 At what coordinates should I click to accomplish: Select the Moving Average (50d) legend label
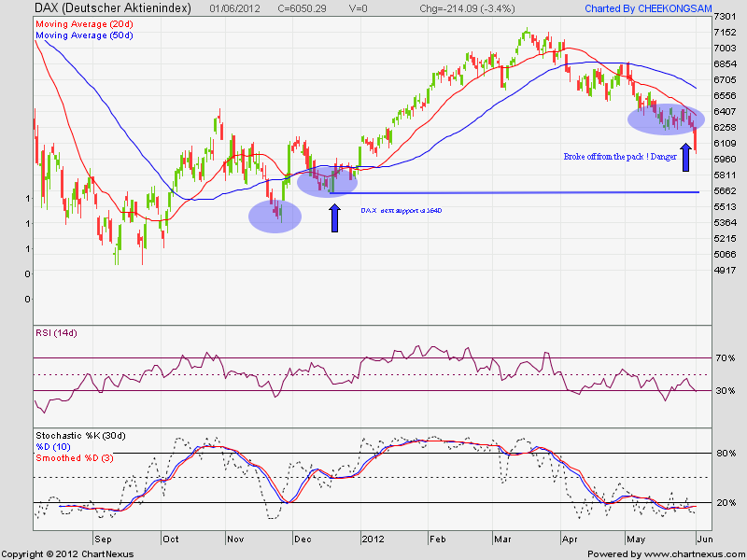click(84, 35)
